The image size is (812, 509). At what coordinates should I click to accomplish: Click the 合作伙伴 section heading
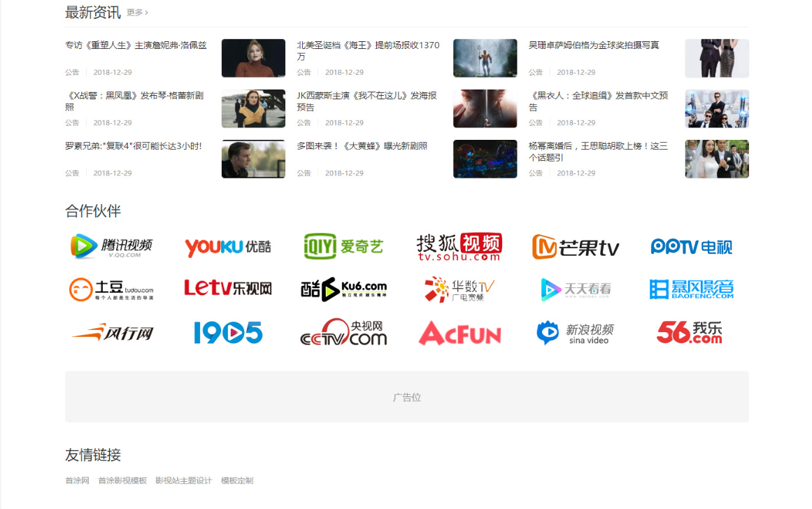(x=93, y=210)
